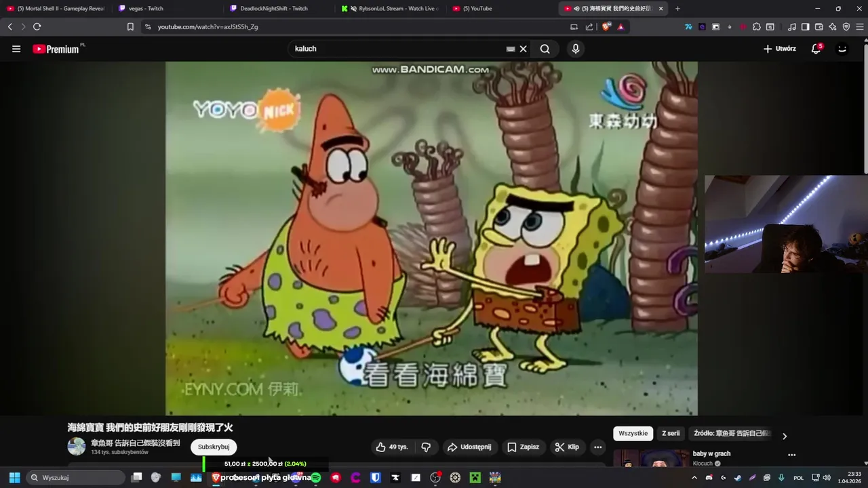The image size is (868, 488).
Task: Bookmark this page
Action: tap(130, 26)
